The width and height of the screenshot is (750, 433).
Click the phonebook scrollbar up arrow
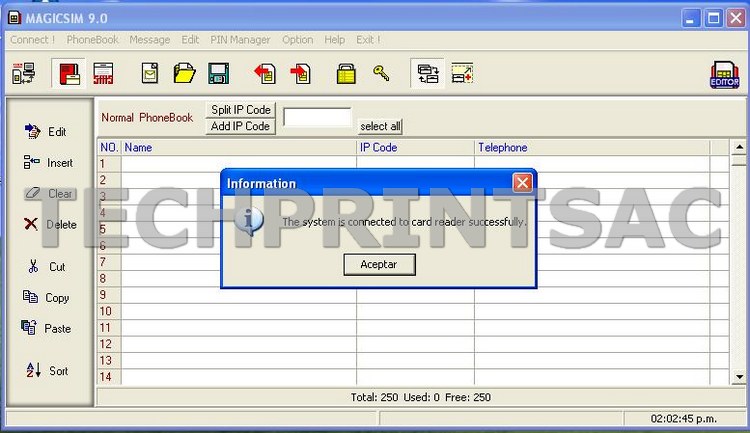pos(739,147)
